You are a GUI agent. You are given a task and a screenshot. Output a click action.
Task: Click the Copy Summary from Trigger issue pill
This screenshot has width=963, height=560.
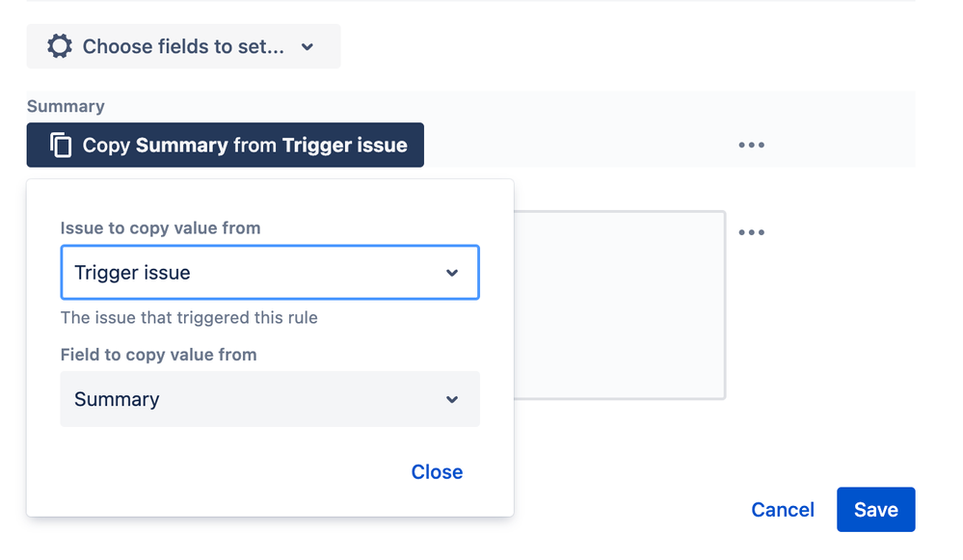coord(225,145)
